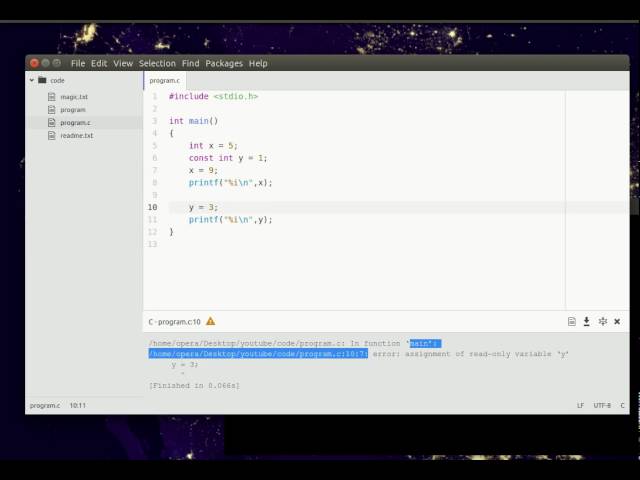640x480 pixels.
Task: Change grammar C in status bar
Action: (622, 405)
